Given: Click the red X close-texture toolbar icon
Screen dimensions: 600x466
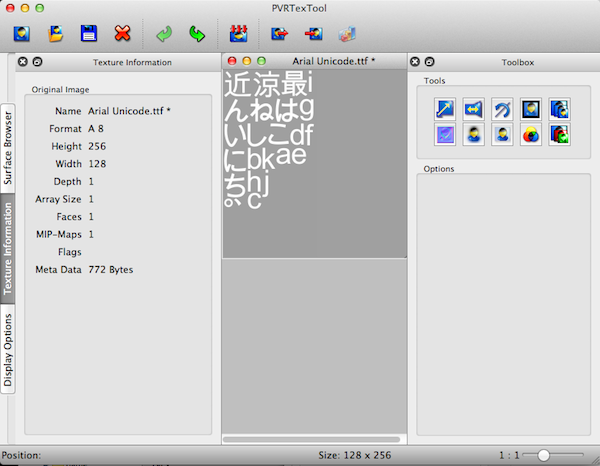Looking at the screenshot, I should point(122,34).
